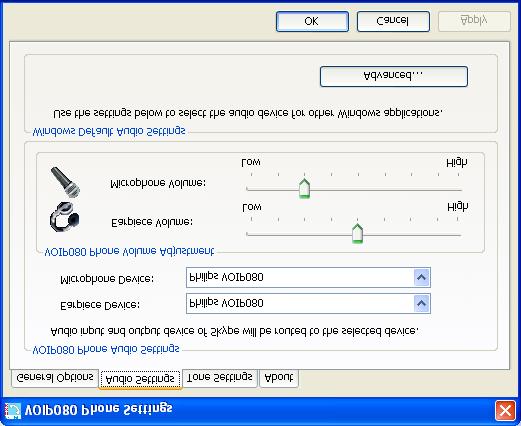Open the Earpiece Device dropdown arrow

pos(421,303)
